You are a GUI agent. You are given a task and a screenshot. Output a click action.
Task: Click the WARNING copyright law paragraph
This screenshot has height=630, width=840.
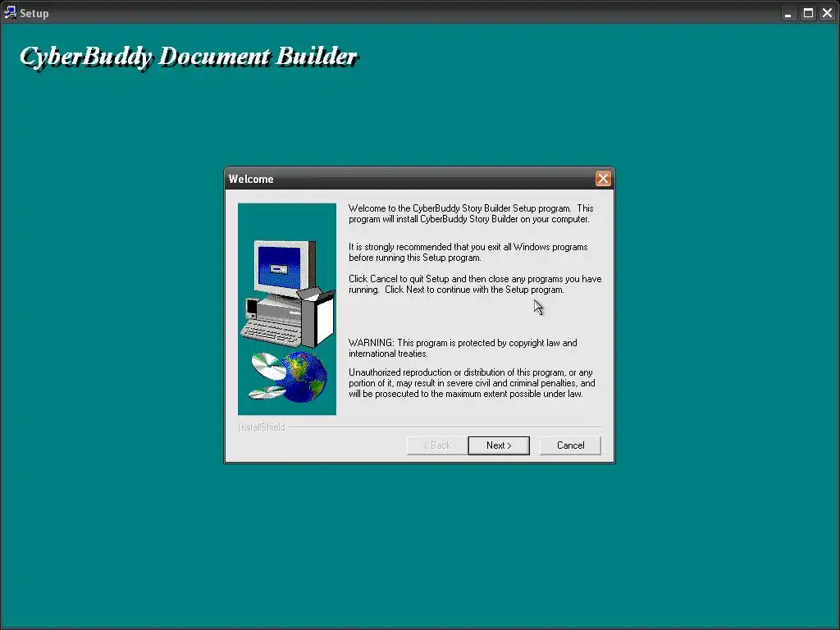[463, 348]
